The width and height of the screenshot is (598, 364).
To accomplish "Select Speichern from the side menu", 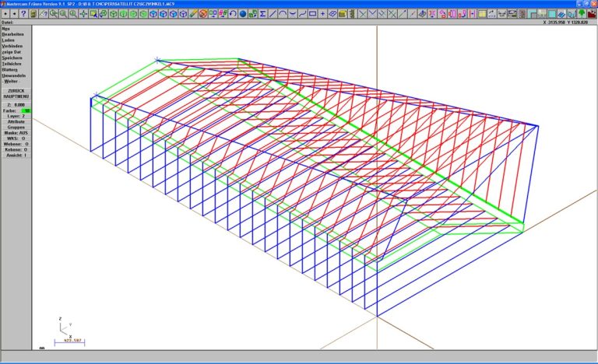I will pyautogui.click(x=12, y=58).
